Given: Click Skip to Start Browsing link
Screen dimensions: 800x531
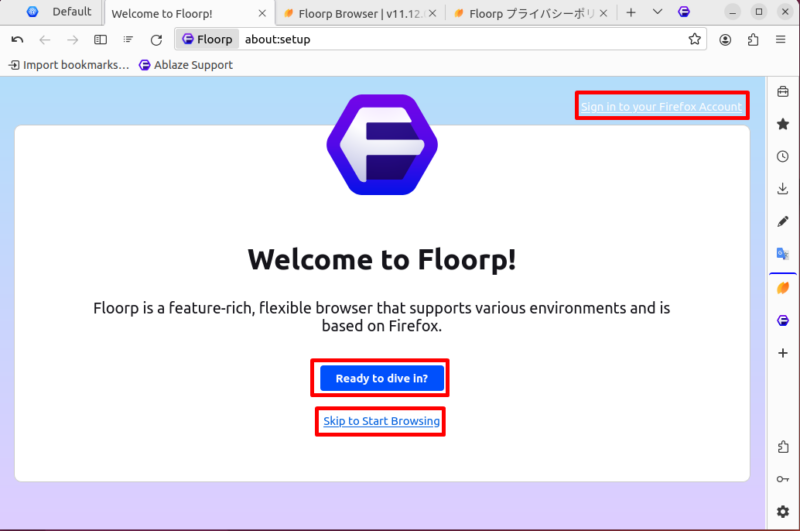Looking at the screenshot, I should click(382, 421).
